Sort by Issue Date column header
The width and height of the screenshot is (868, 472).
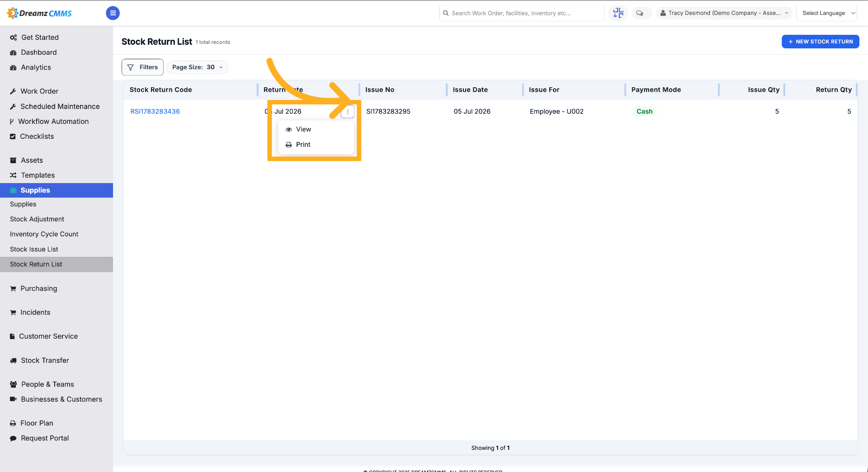point(470,90)
